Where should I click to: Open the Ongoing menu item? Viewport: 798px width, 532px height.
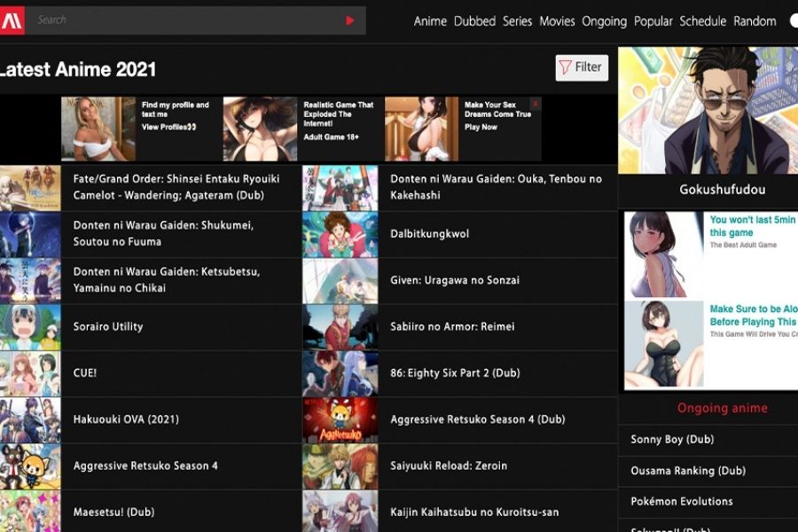pyautogui.click(x=604, y=21)
